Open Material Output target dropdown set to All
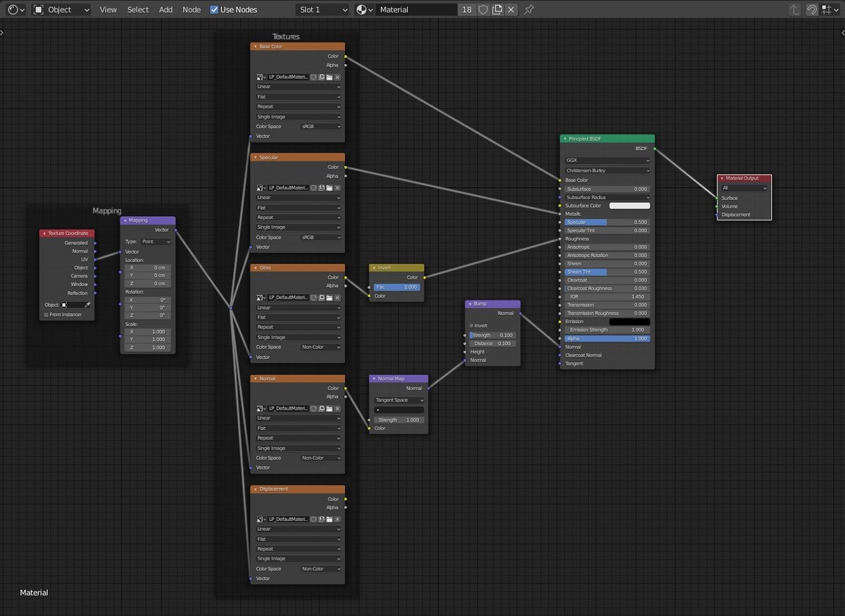Viewport: 845px width, 616px height. point(744,188)
